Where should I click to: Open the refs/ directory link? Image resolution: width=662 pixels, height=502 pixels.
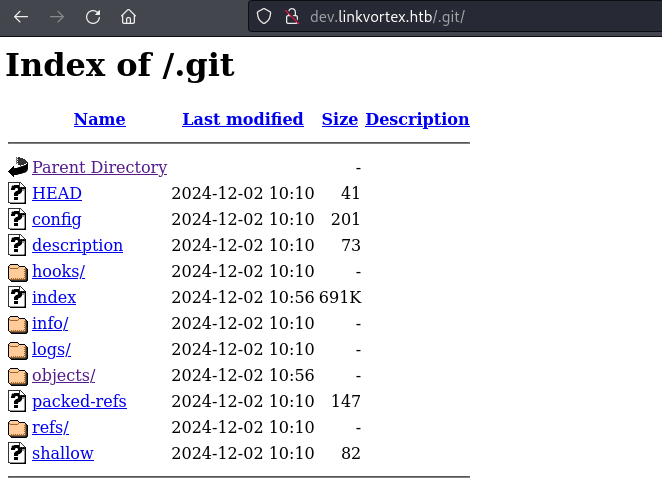pyautogui.click(x=50, y=427)
